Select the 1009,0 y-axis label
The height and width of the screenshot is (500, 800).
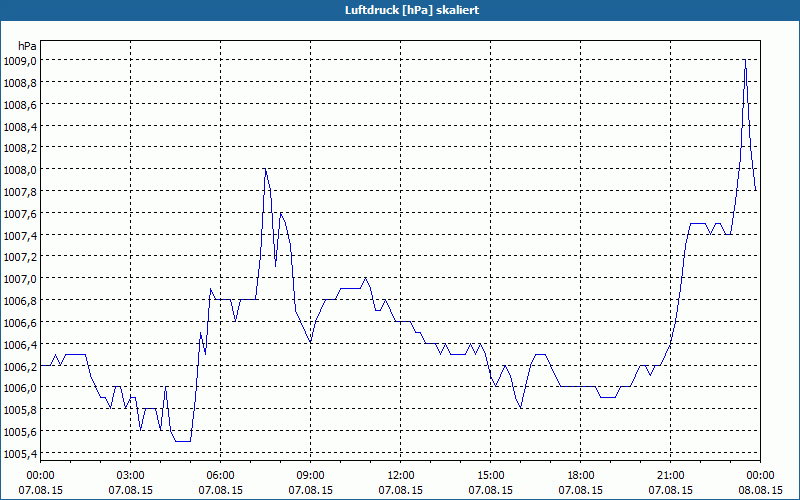point(19,61)
